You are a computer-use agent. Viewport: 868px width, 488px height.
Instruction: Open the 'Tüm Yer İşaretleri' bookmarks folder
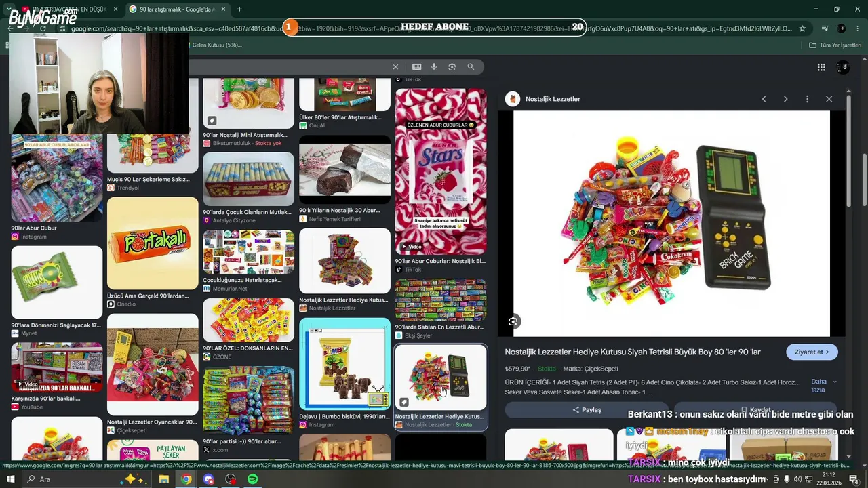[x=835, y=45]
